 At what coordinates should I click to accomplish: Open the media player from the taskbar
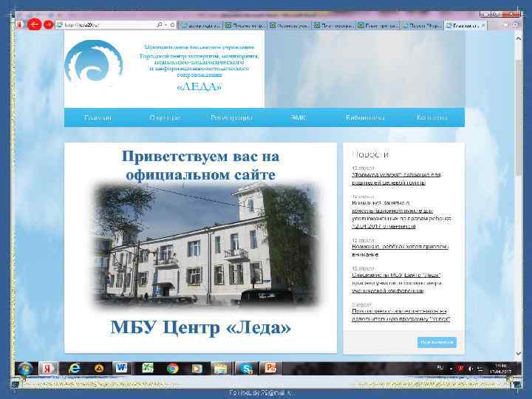197,369
